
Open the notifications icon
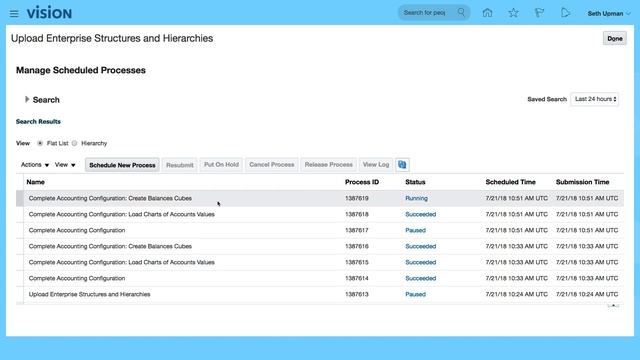[565, 13]
